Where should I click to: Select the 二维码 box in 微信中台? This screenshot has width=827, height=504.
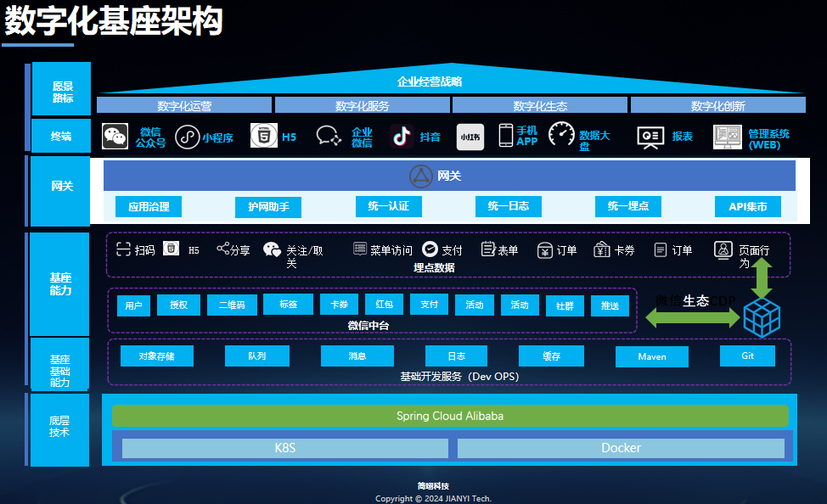click(232, 305)
